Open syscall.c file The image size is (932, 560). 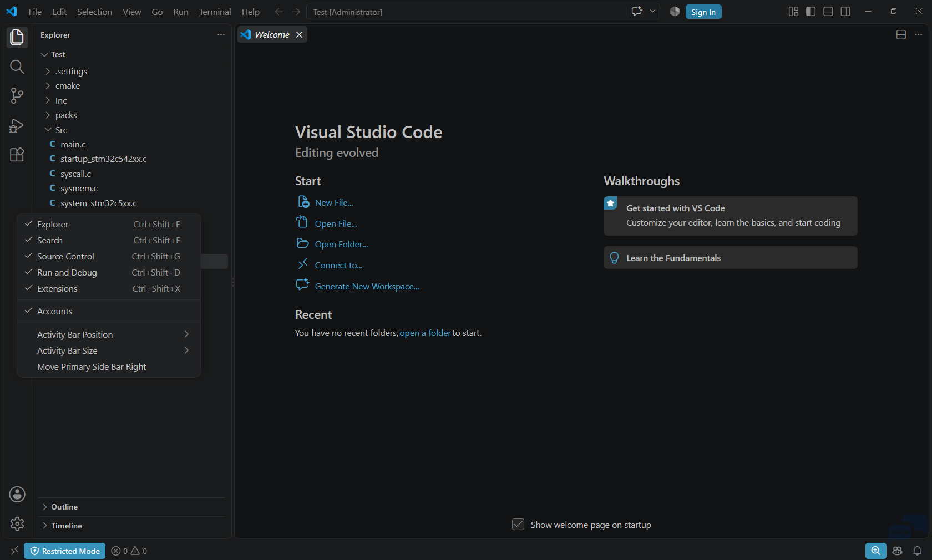click(x=75, y=174)
